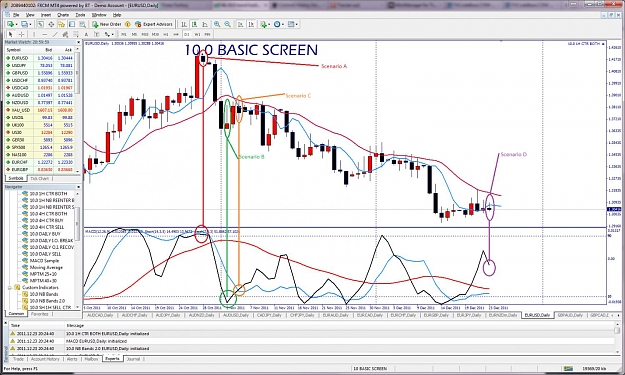The width and height of the screenshot is (625, 375).
Task: Open the New Chart icon dropdown arrow
Action: (16, 24)
